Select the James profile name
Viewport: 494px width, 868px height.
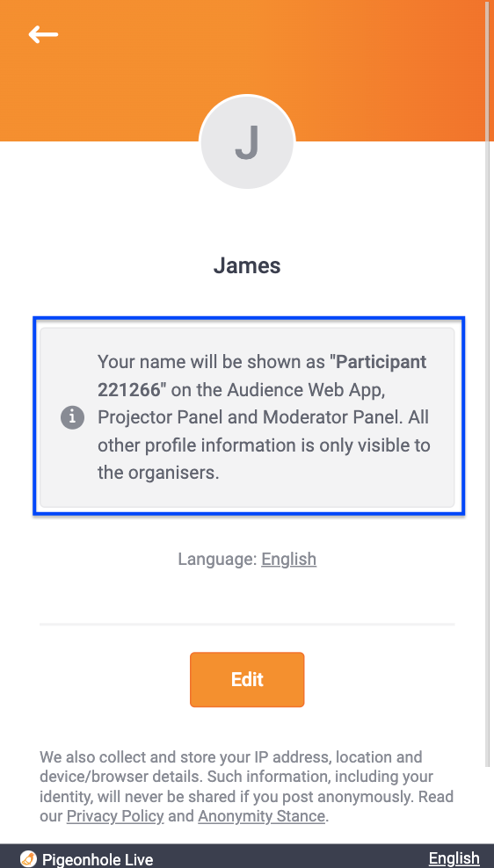[x=247, y=265]
